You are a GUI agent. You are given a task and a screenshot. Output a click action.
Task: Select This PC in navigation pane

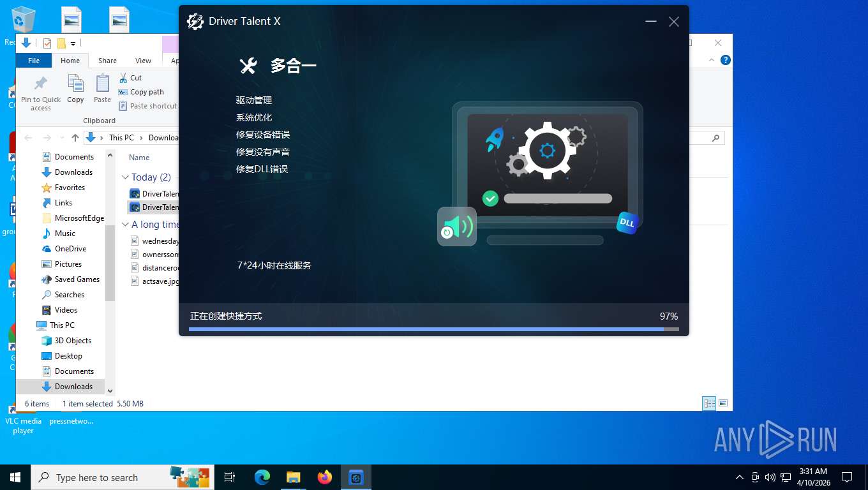click(56, 325)
